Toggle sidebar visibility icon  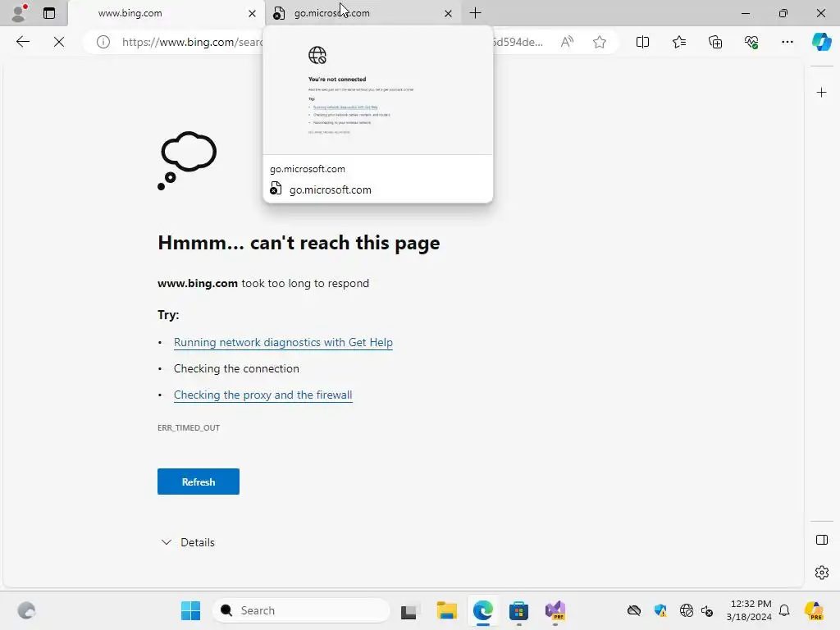point(822,540)
